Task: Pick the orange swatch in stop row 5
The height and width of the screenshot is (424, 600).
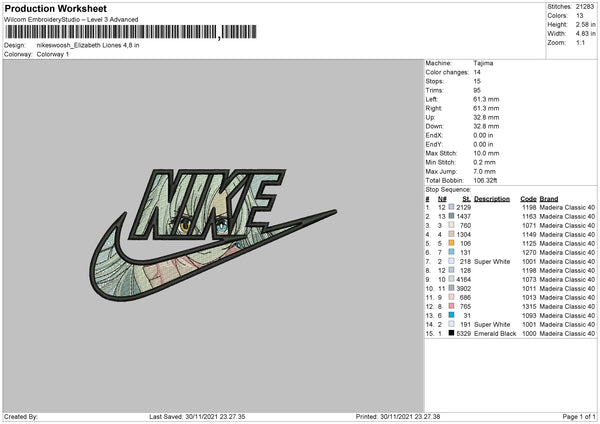Action: pos(452,243)
